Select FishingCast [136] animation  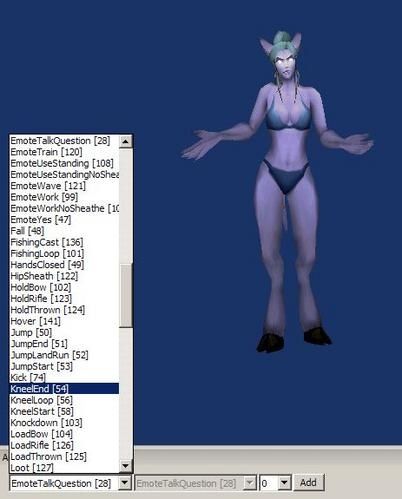pyautogui.click(x=64, y=242)
